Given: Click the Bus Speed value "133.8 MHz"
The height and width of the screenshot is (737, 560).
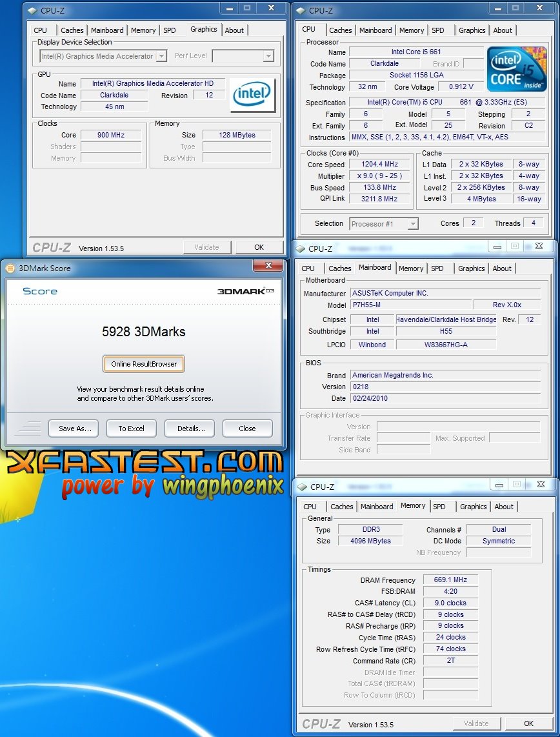Looking at the screenshot, I should [379, 187].
